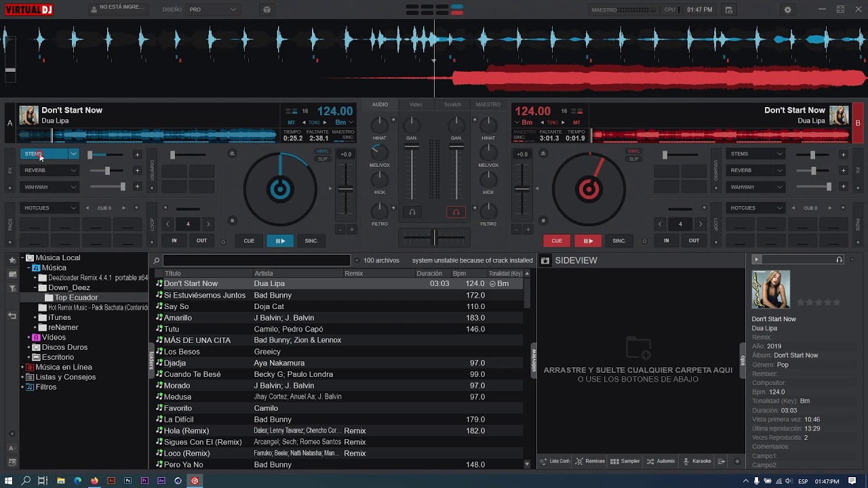Click the plus beside deck B REVERB slider
Screen dimensions: 868x488
(x=843, y=170)
